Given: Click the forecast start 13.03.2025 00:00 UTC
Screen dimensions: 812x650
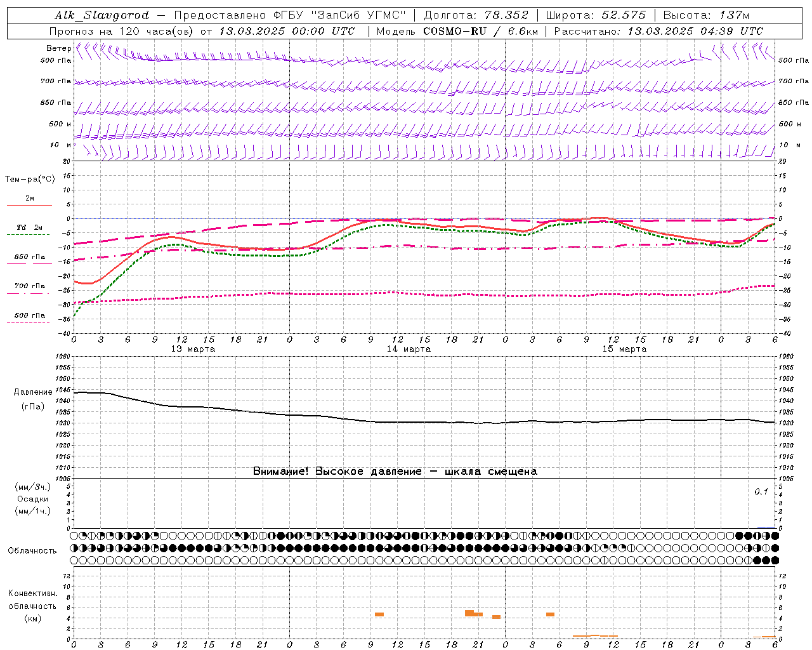Looking at the screenshot, I should tap(287, 31).
